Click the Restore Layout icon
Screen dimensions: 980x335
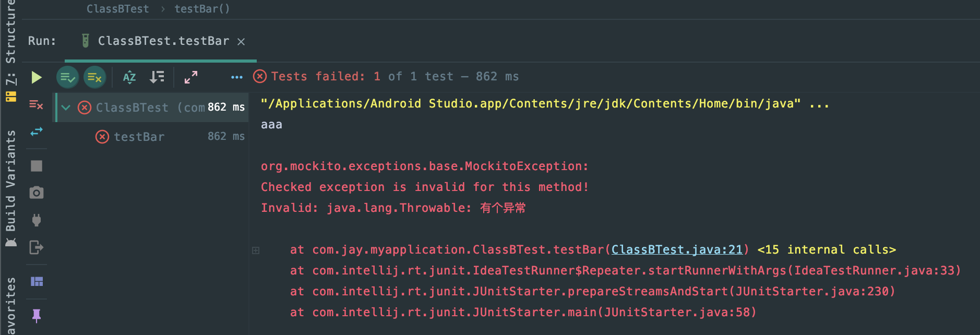point(37,282)
